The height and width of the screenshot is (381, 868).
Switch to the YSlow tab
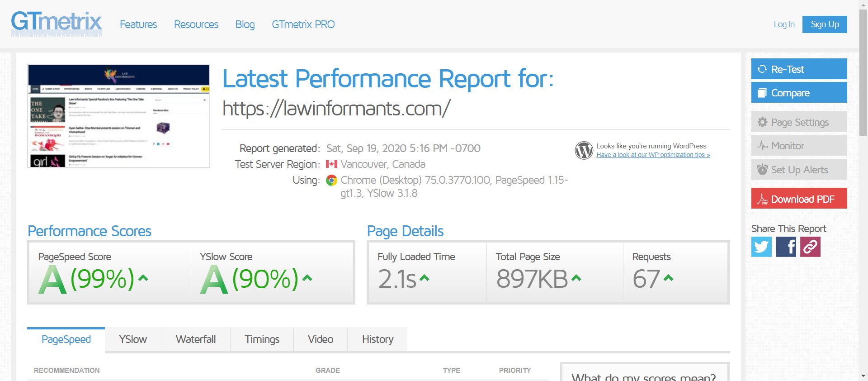click(133, 339)
